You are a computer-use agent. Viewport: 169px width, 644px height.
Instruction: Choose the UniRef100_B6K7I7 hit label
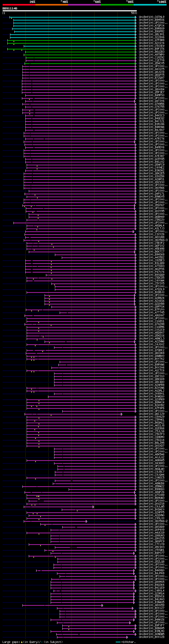pyautogui.click(x=152, y=252)
